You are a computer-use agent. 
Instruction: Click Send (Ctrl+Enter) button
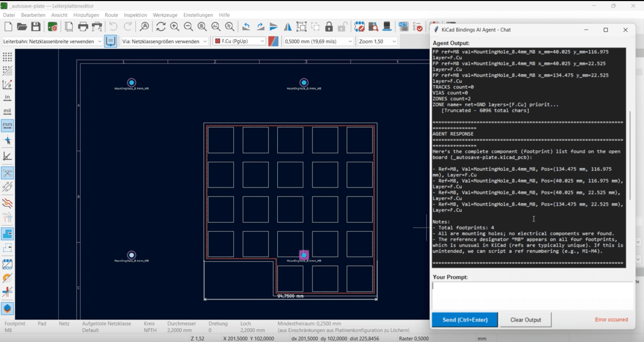465,319
